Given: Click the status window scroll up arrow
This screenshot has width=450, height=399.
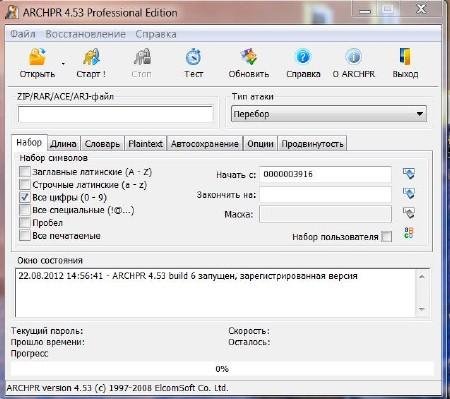Looking at the screenshot, I should coord(422,276).
